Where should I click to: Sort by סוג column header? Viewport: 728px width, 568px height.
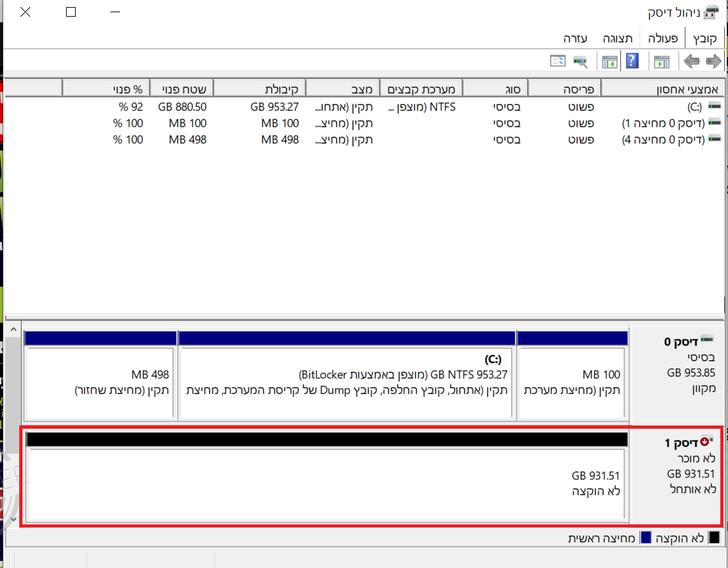click(495, 88)
